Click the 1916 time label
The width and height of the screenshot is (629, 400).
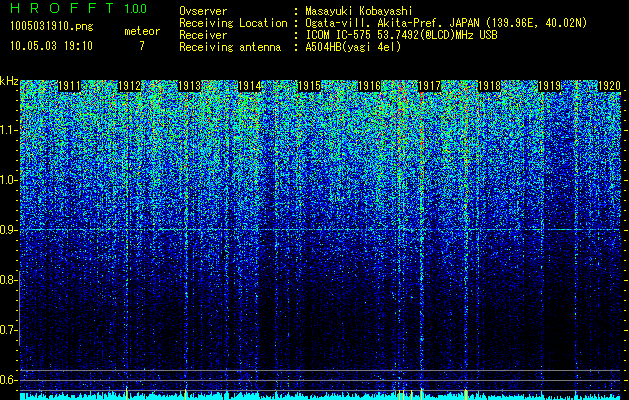[x=369, y=86]
